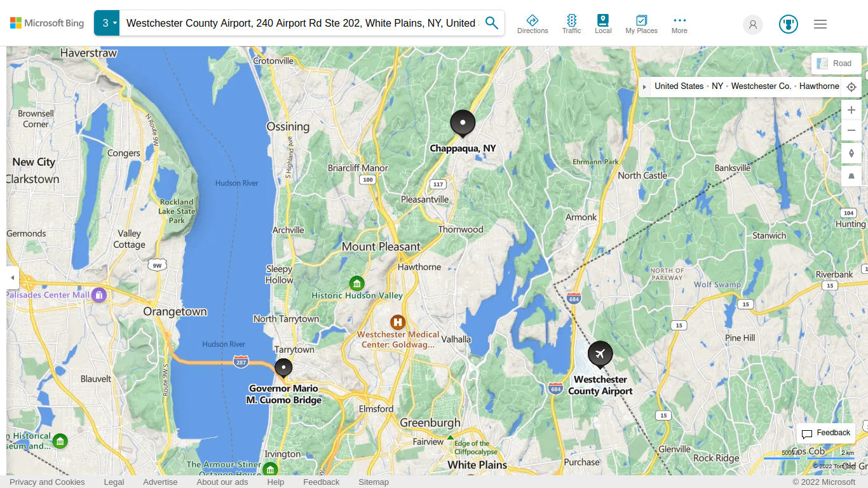This screenshot has width=868, height=488.
Task: Click United States in breadcrumb
Action: point(679,86)
